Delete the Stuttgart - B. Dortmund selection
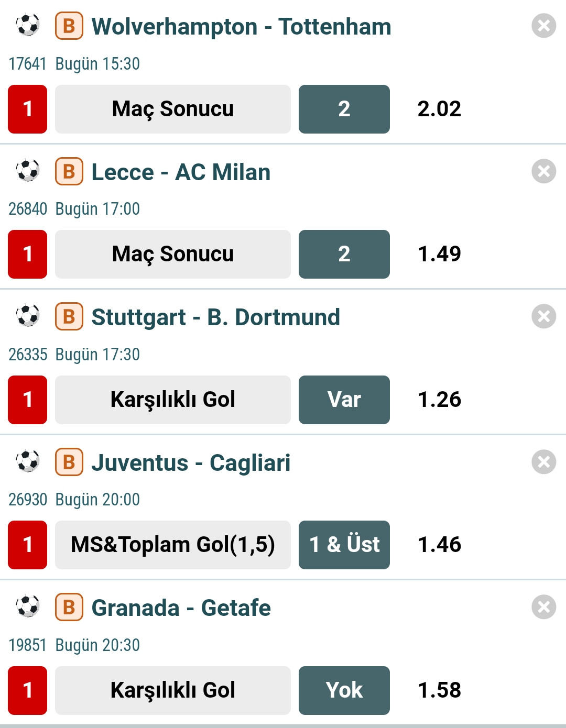566x728 pixels. click(543, 316)
